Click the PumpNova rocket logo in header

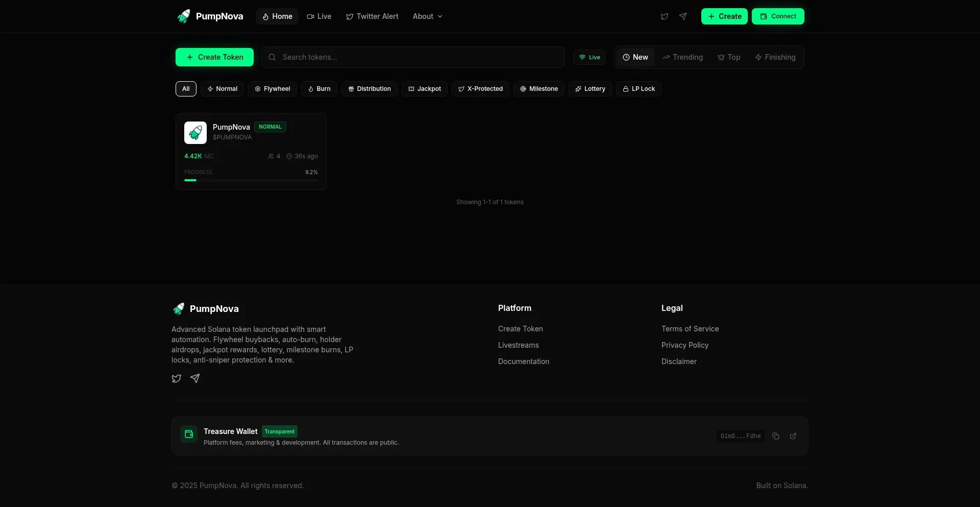pyautogui.click(x=184, y=16)
